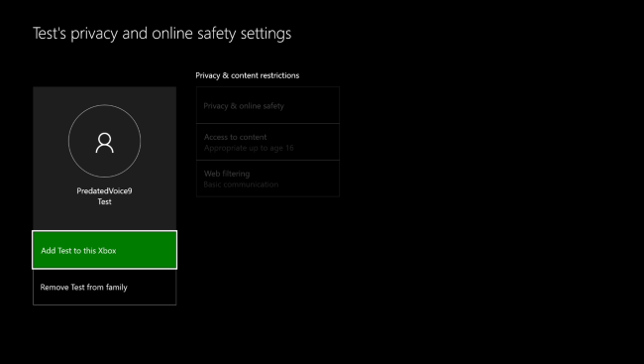Choose Add Test to this Xbox
644x364 pixels.
104,250
